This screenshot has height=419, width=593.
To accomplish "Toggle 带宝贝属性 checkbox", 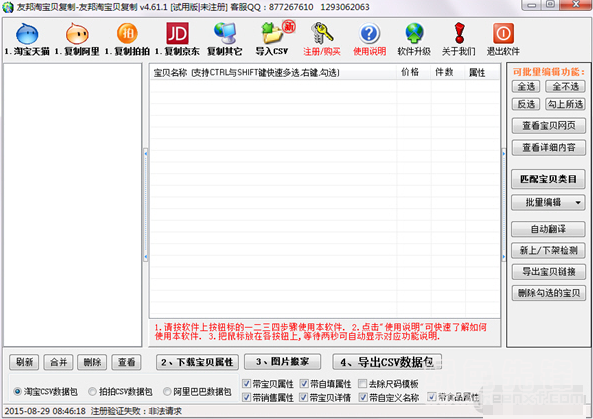I will 246,384.
